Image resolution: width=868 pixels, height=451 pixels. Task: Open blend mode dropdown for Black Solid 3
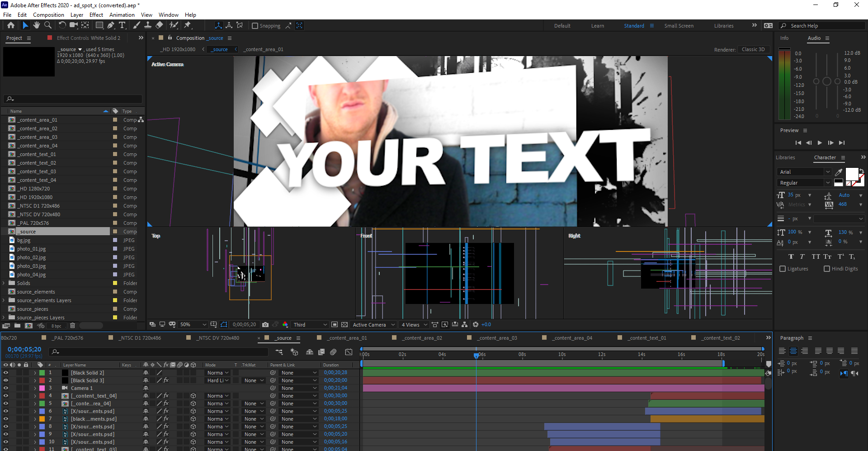coord(218,380)
